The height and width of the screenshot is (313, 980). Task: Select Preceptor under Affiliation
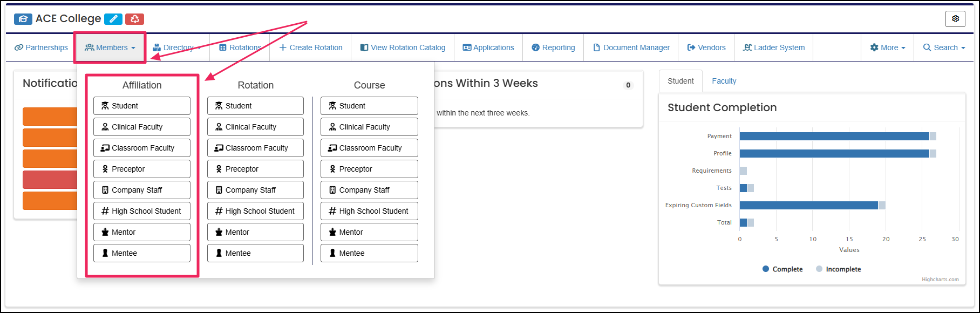142,169
